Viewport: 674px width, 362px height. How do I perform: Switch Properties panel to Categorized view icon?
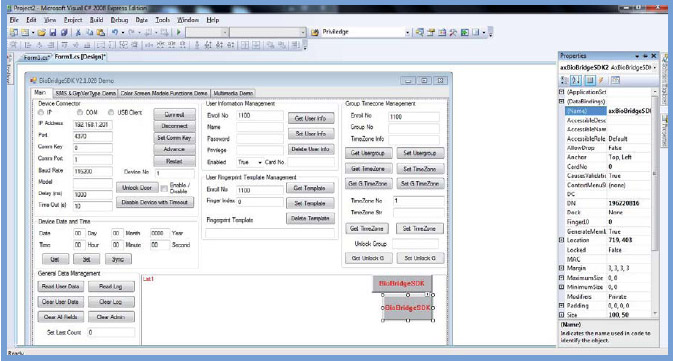565,80
